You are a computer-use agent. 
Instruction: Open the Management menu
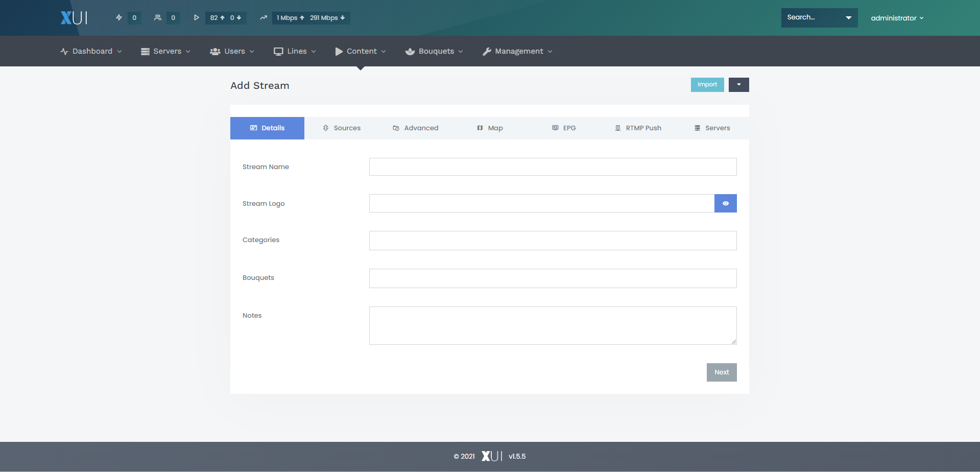(x=517, y=51)
